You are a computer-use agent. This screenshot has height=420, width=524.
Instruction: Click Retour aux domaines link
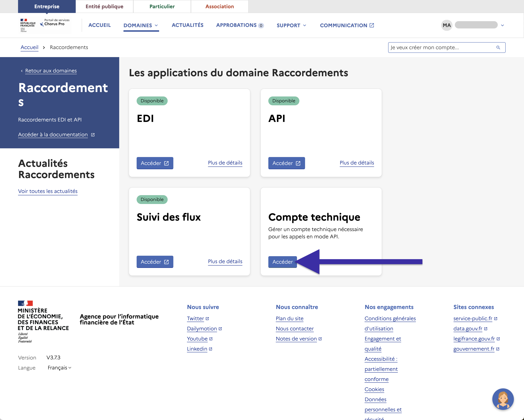[x=51, y=71]
